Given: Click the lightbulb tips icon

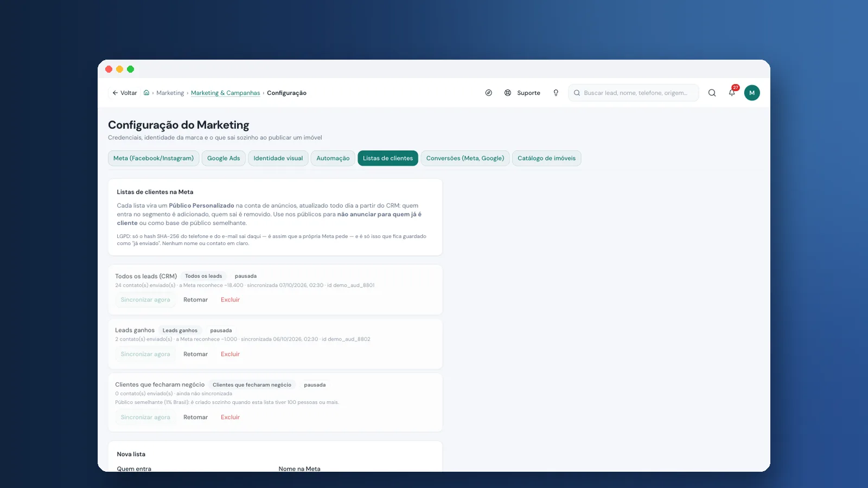Looking at the screenshot, I should [x=556, y=93].
